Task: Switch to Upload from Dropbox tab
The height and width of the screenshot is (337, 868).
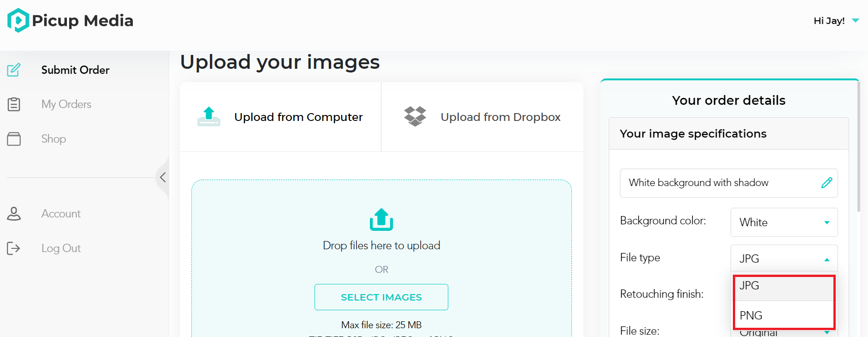Action: 482,117
